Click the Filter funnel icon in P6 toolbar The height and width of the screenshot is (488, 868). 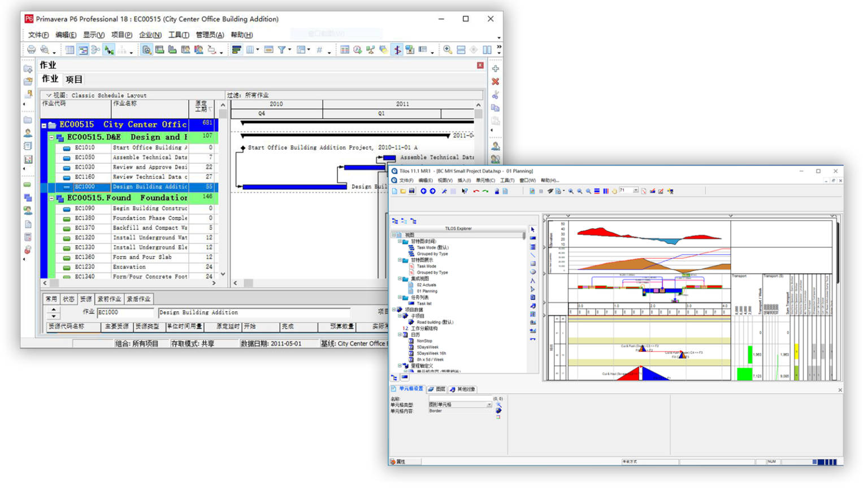281,50
